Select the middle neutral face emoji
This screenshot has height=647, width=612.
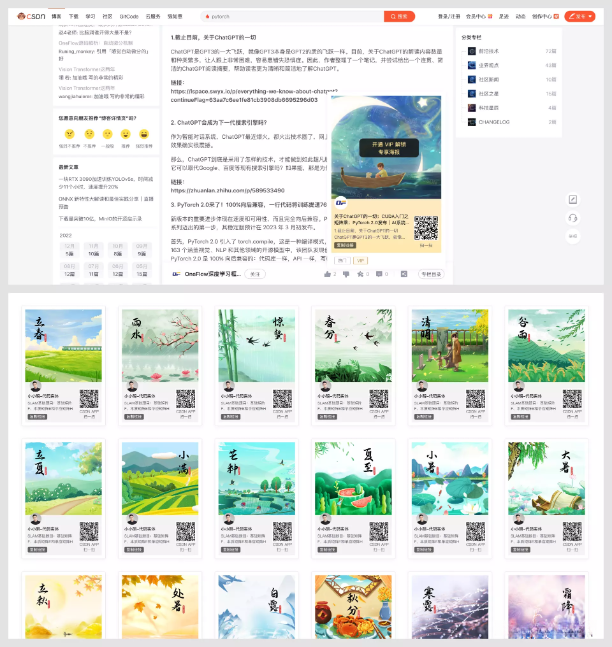(108, 134)
